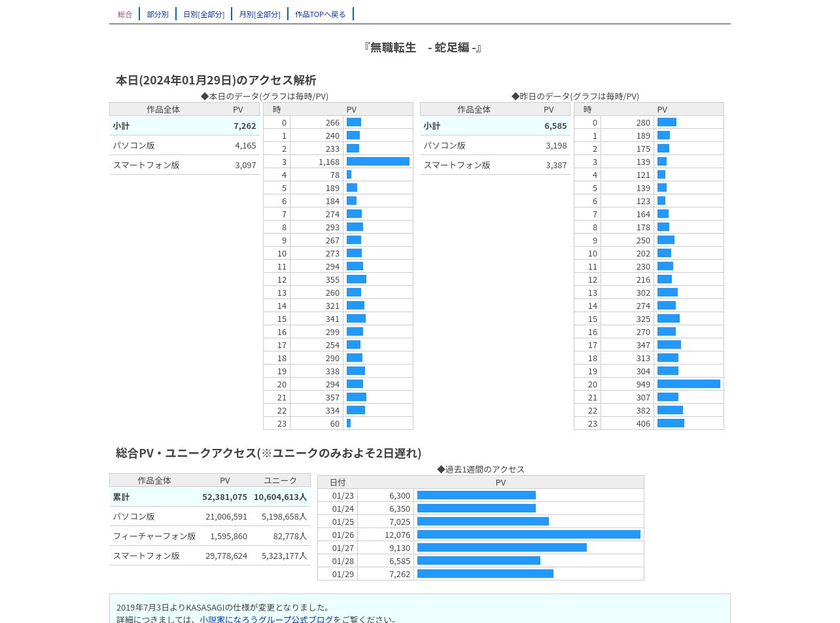840x623 pixels.
Task: Click the cumulative PV 52,381,075
Action: [224, 497]
